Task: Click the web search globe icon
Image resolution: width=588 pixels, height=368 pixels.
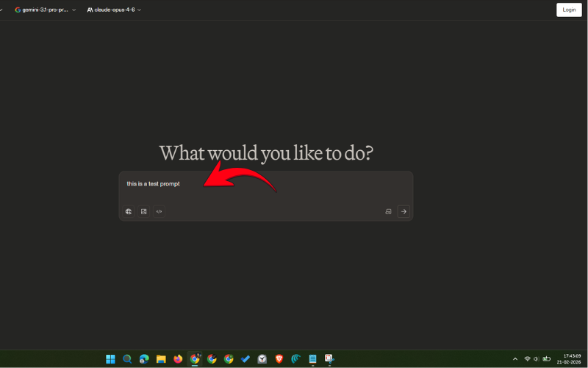Action: tap(129, 211)
